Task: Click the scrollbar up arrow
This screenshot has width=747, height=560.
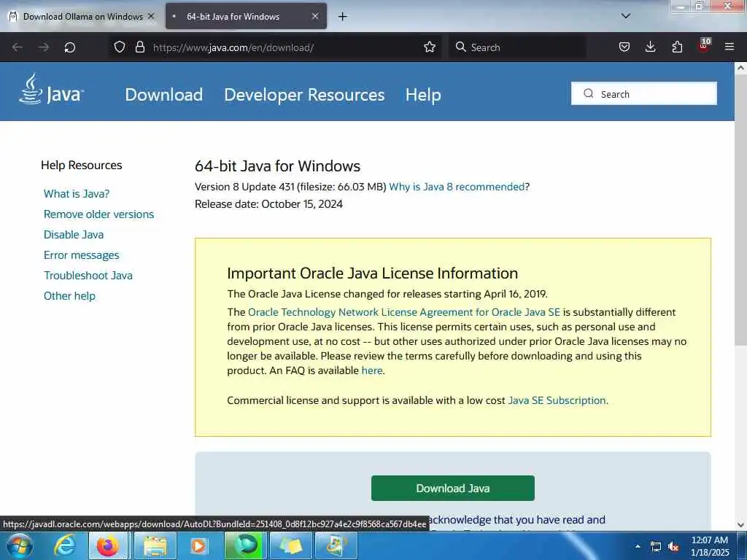Action: 740,68
